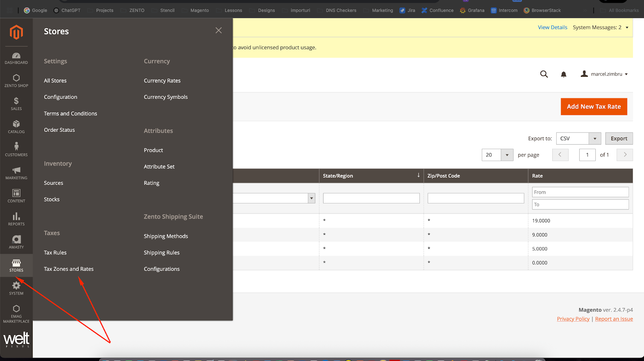644x361 pixels.
Task: Open the Amasty sidebar menu
Action: [16, 242]
